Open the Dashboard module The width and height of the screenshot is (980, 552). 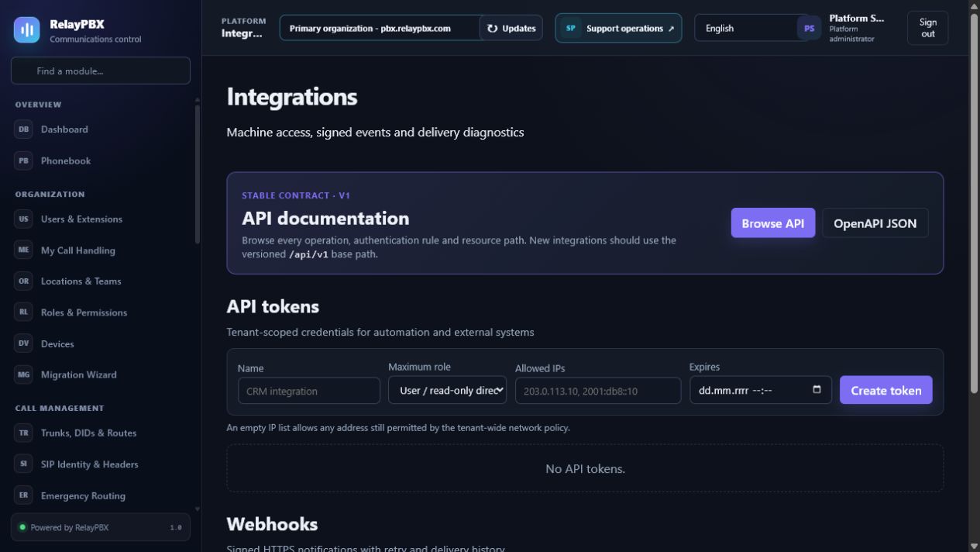pos(101,129)
